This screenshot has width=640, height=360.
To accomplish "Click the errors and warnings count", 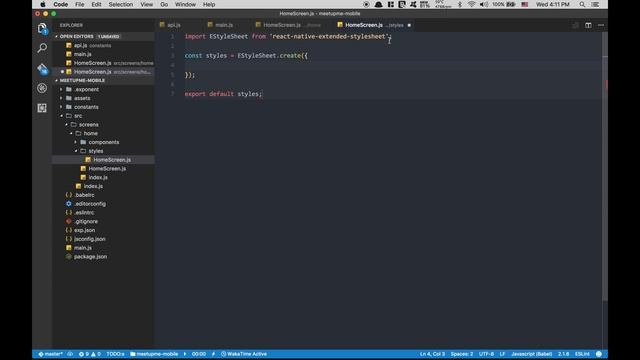I will tap(89, 354).
